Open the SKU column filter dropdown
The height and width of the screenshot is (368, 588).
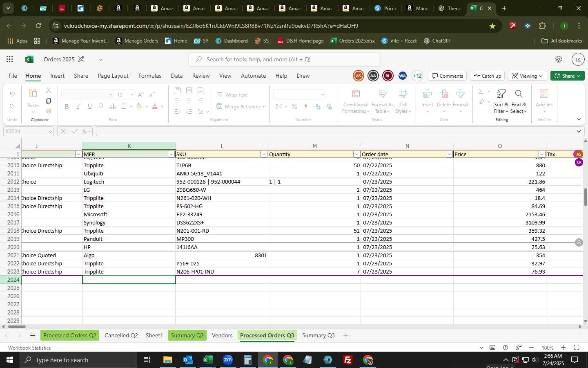[x=264, y=154]
